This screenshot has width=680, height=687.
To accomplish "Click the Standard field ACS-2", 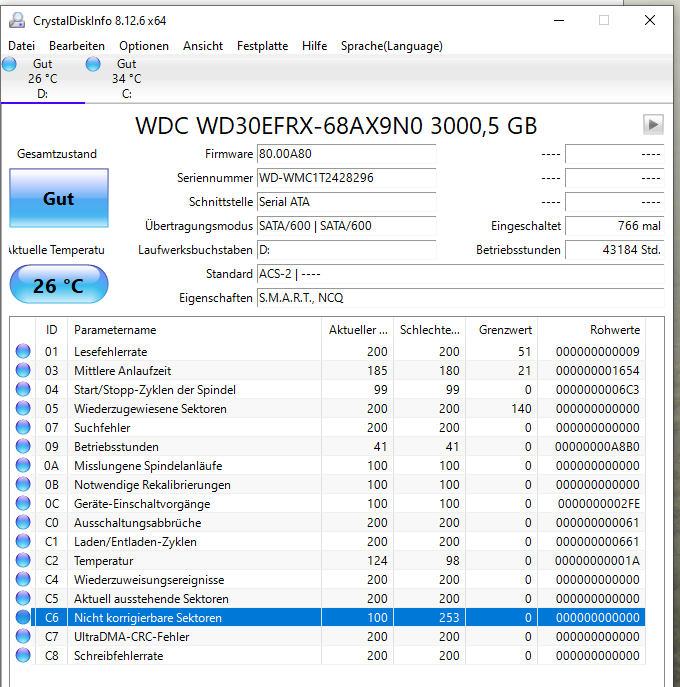I will coord(460,274).
